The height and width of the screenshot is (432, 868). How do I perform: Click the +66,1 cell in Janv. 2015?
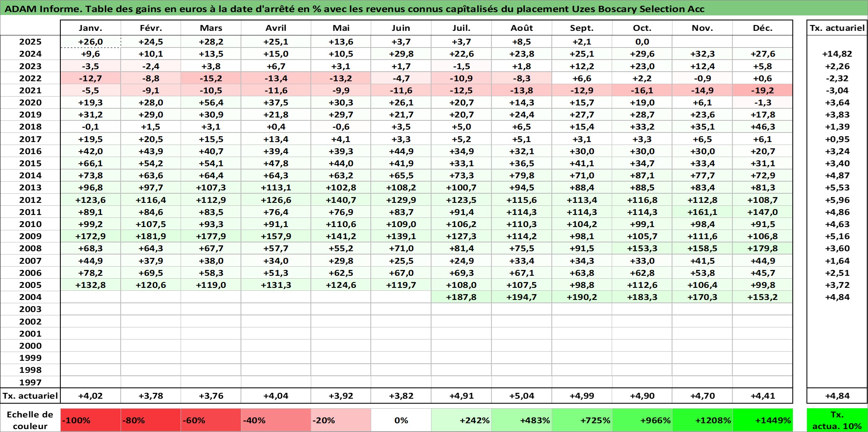pos(91,163)
